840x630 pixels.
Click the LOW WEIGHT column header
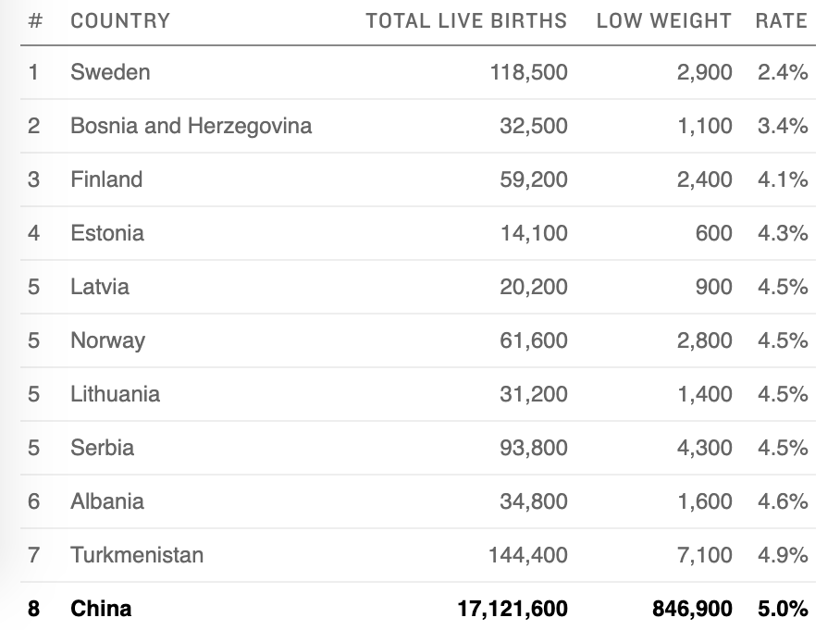(x=663, y=20)
